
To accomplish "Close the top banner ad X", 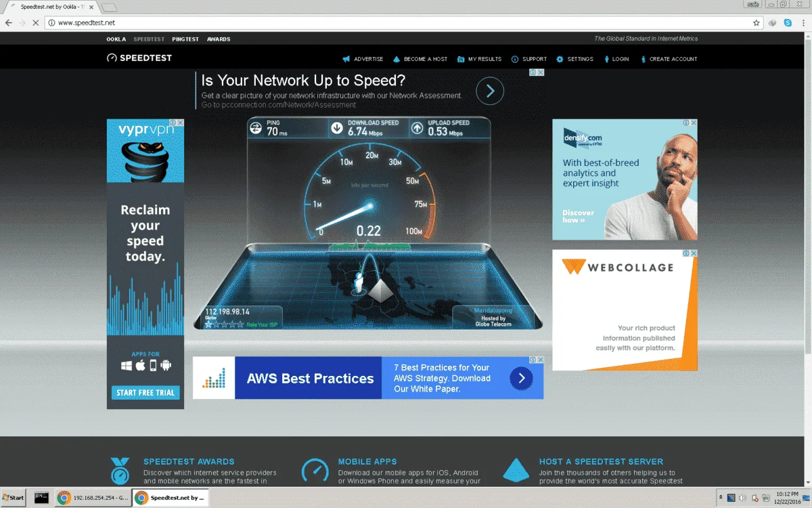I will [x=541, y=72].
